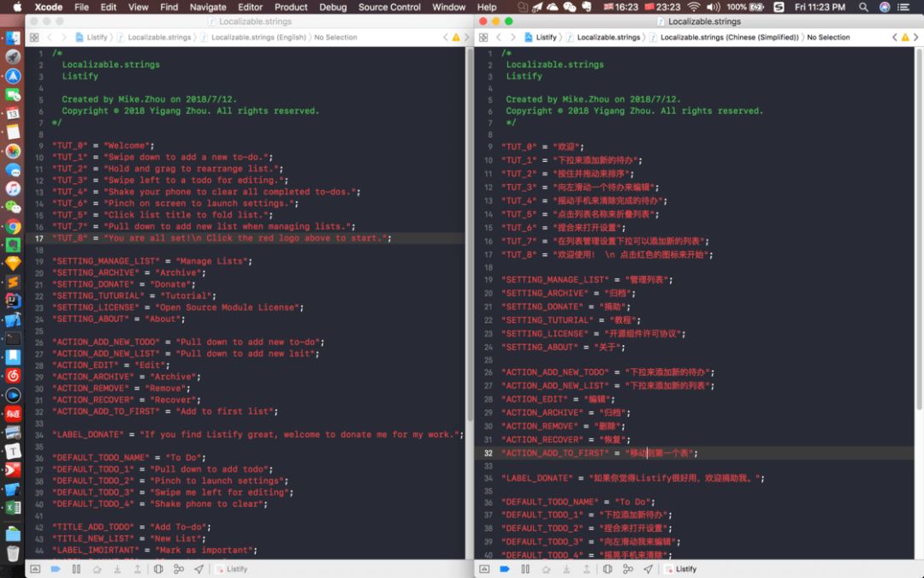Open Notification Center in menu bar
The image size is (924, 578).
point(903,7)
